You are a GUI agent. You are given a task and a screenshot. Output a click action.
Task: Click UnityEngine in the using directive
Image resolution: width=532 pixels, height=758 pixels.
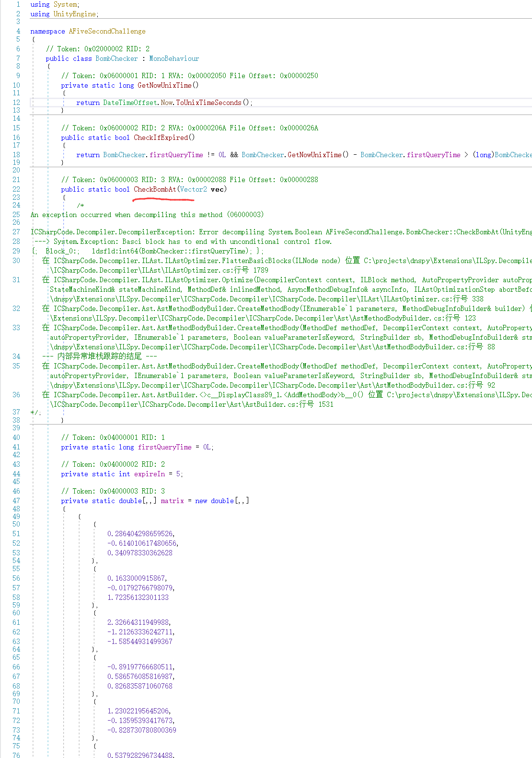click(74, 14)
